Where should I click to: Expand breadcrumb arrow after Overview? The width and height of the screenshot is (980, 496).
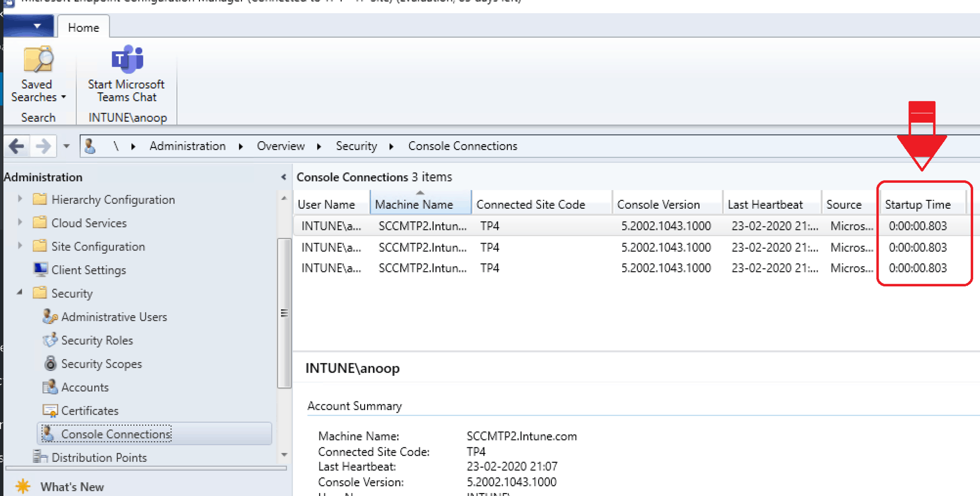[x=319, y=147]
